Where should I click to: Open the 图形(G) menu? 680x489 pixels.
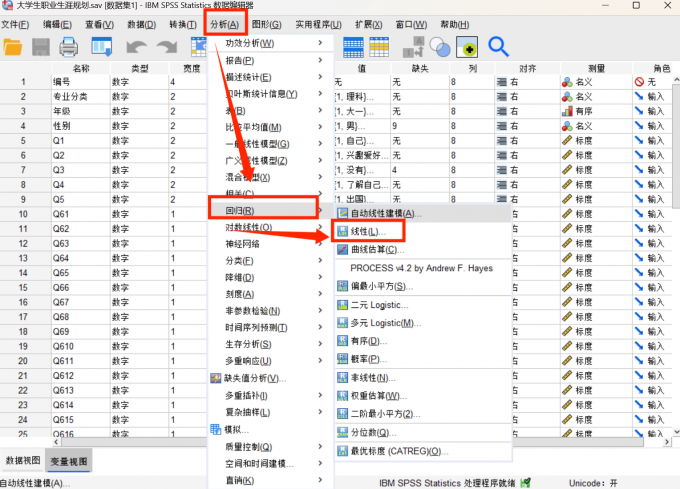pos(267,25)
